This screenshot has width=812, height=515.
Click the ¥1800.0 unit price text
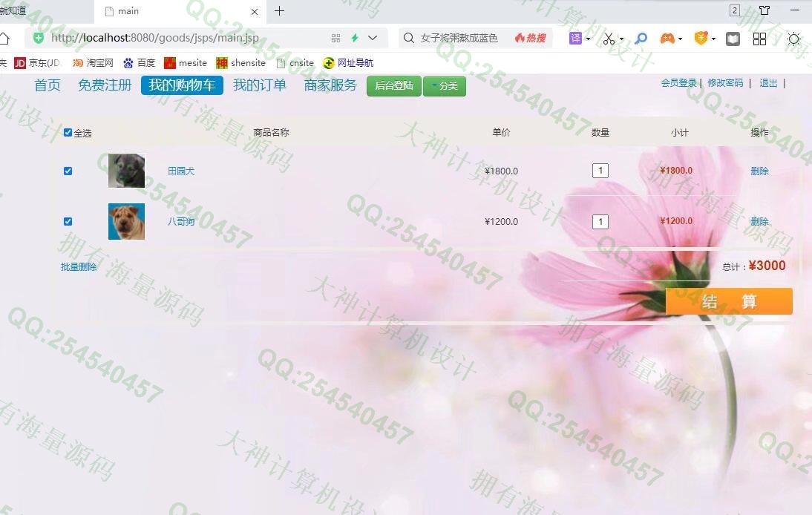click(x=501, y=171)
